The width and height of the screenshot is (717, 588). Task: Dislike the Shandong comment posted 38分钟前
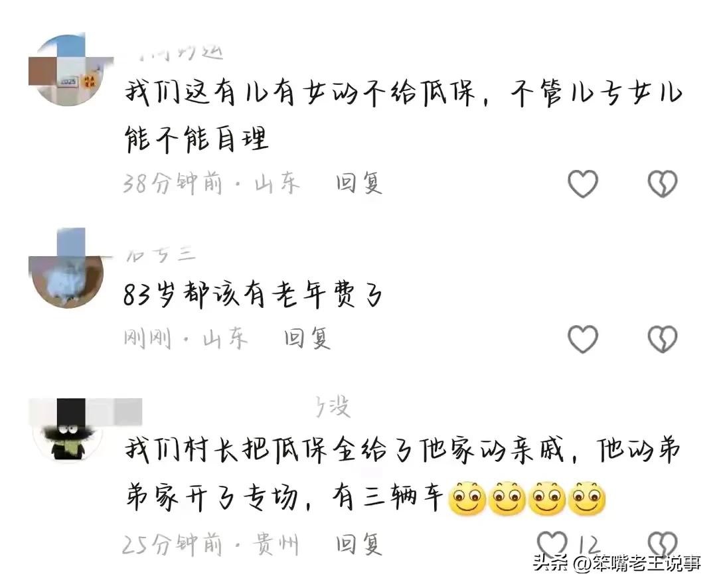pyautogui.click(x=662, y=183)
